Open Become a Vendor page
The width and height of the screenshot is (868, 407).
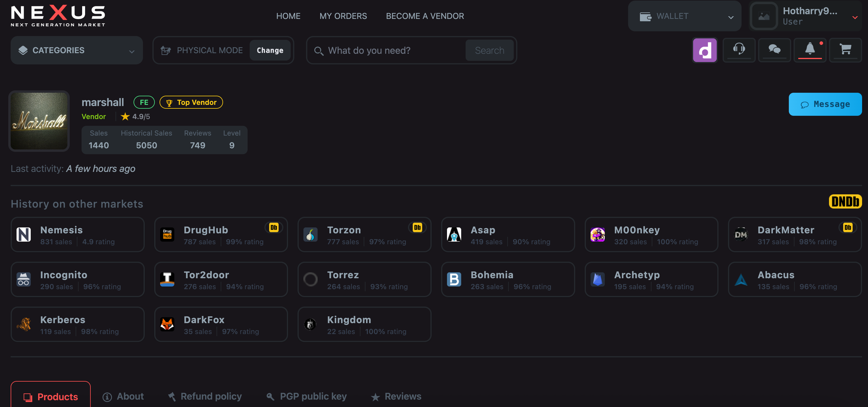425,16
